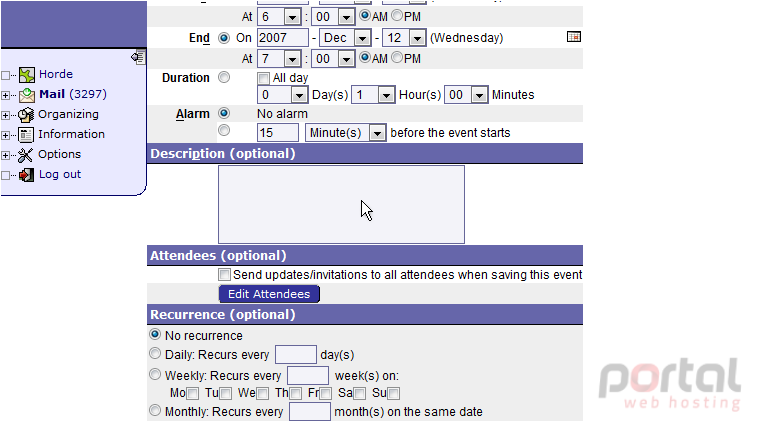Select AM for the end time
This screenshot has height=422, width=776.
coord(365,57)
